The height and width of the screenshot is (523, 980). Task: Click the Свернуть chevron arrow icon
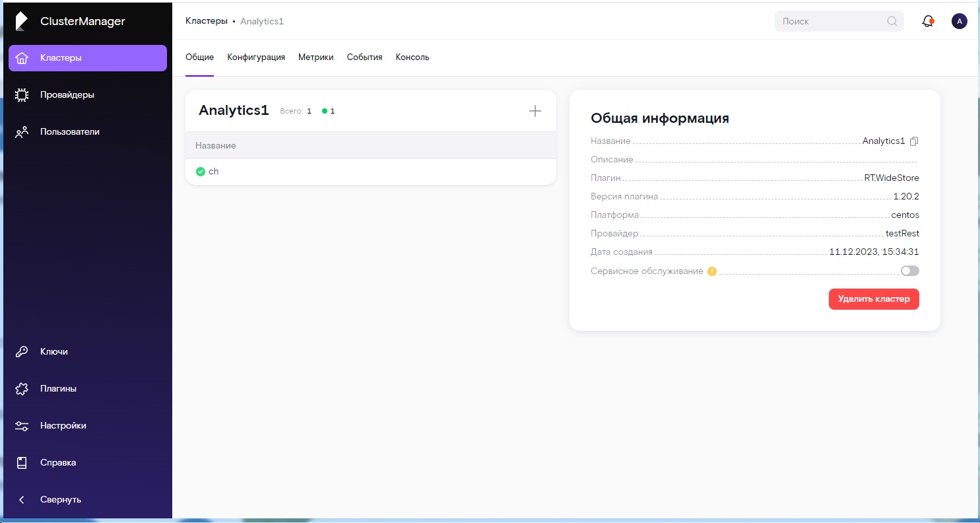[x=22, y=500]
